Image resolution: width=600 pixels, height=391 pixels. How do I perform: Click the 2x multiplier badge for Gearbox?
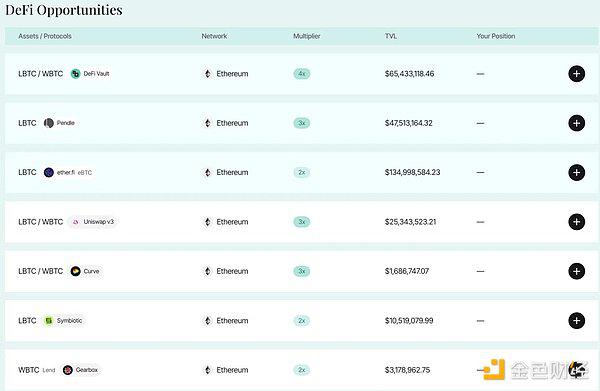302,370
